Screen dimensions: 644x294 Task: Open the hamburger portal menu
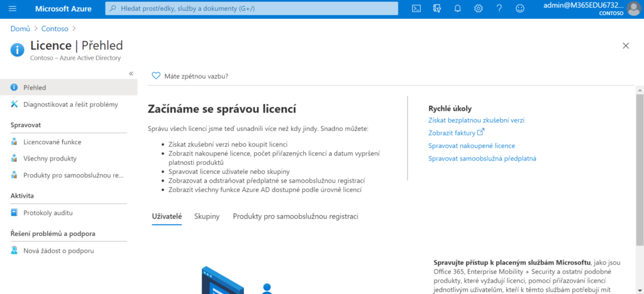[13, 9]
